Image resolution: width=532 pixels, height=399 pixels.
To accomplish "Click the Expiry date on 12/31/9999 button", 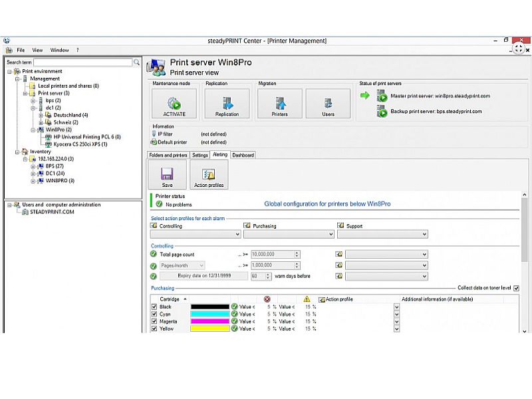I will pos(204,276).
